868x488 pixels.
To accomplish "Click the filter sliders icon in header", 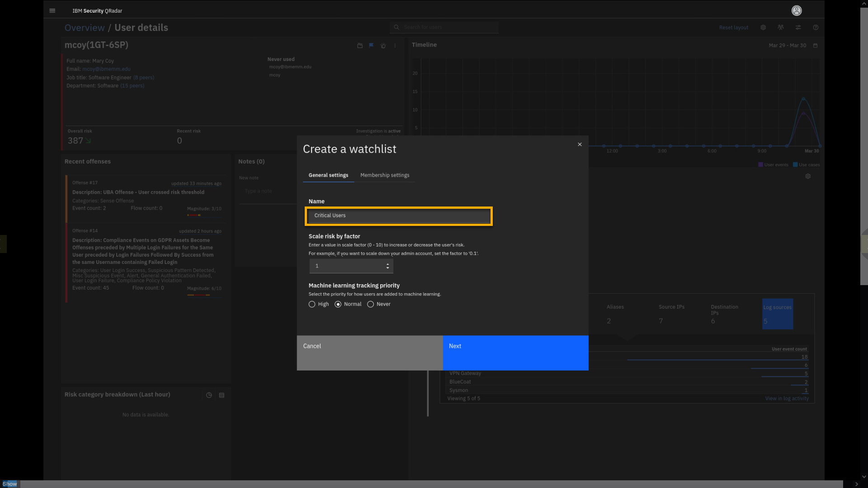I will pos(798,28).
